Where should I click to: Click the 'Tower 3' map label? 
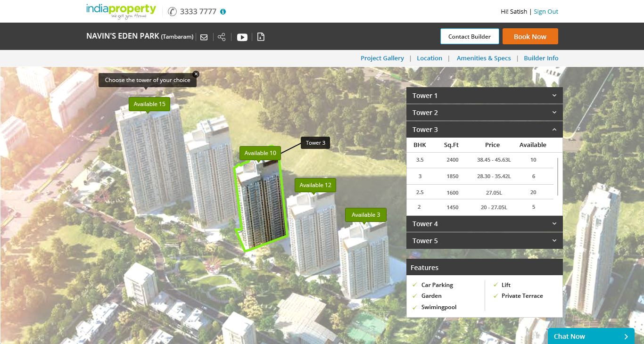[315, 143]
